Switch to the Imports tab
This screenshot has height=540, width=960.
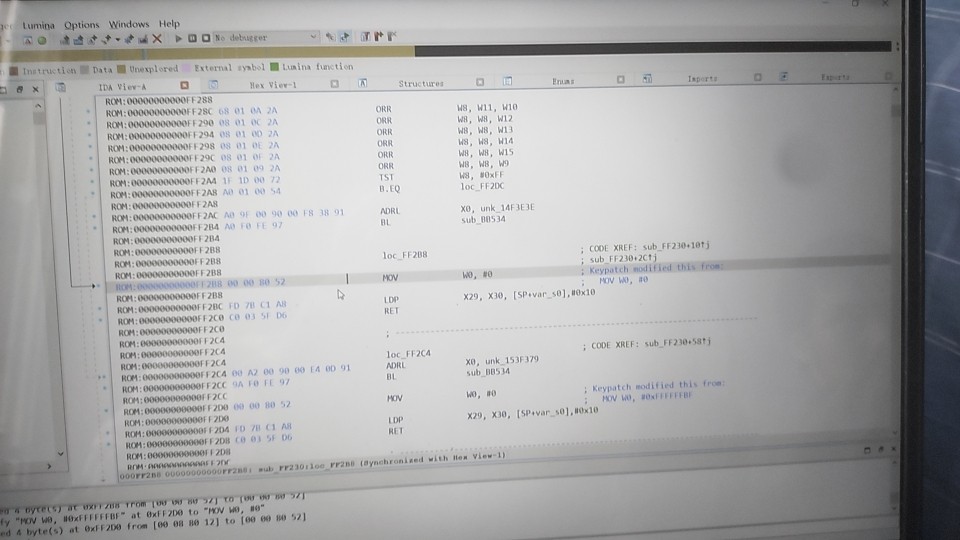[x=702, y=78]
